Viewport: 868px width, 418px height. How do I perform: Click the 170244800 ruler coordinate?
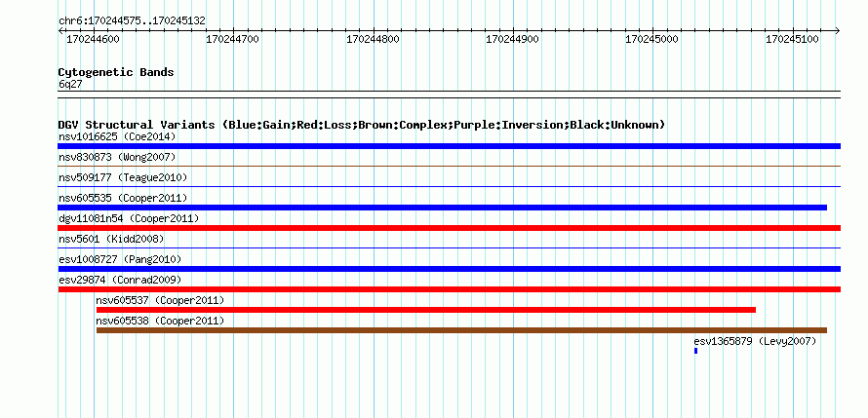coord(373,39)
